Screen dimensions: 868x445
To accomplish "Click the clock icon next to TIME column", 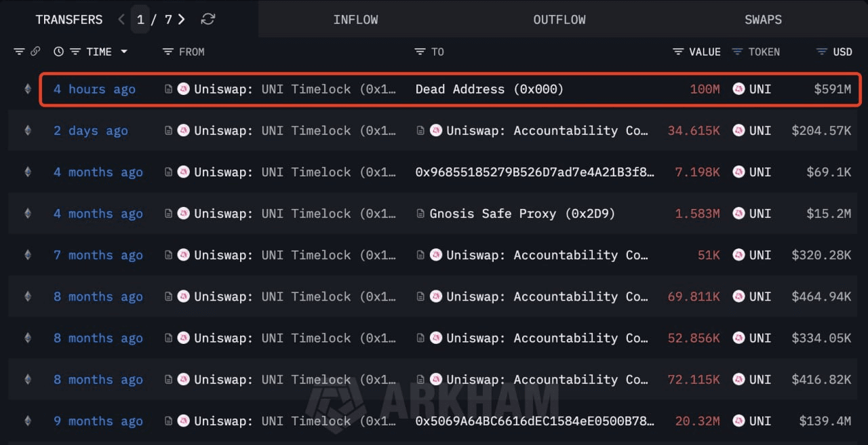I will click(x=58, y=51).
